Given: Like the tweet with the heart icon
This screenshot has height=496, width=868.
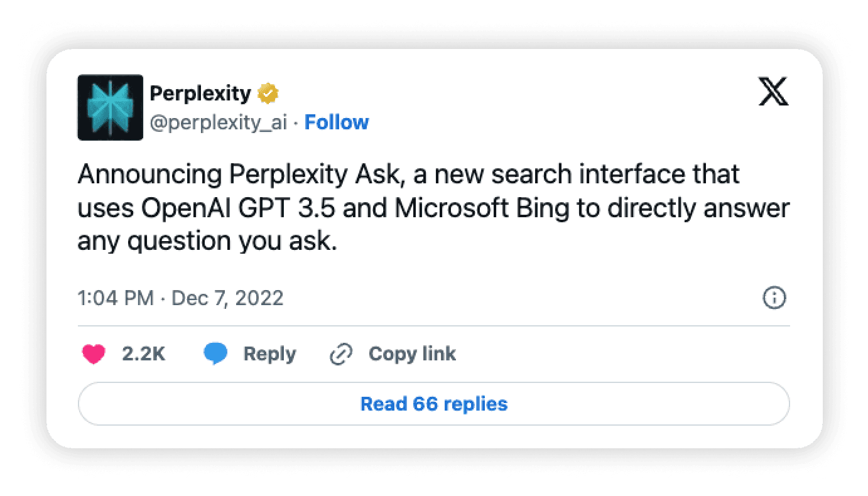Looking at the screenshot, I should tap(94, 355).
